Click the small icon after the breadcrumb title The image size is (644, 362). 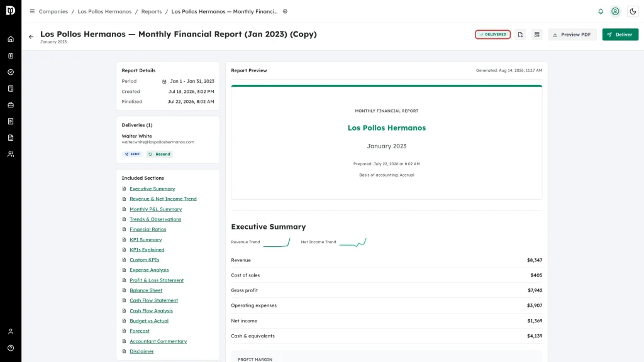[285, 11]
